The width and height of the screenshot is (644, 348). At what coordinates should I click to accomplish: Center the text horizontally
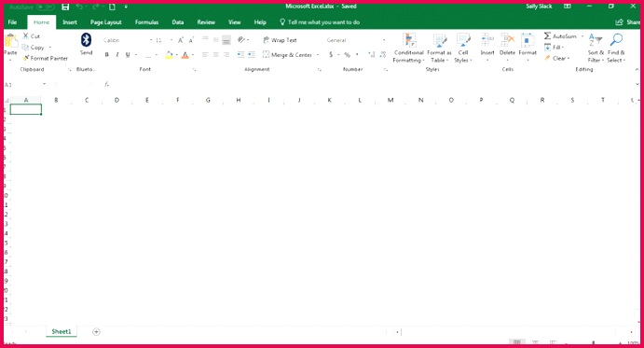coord(215,55)
